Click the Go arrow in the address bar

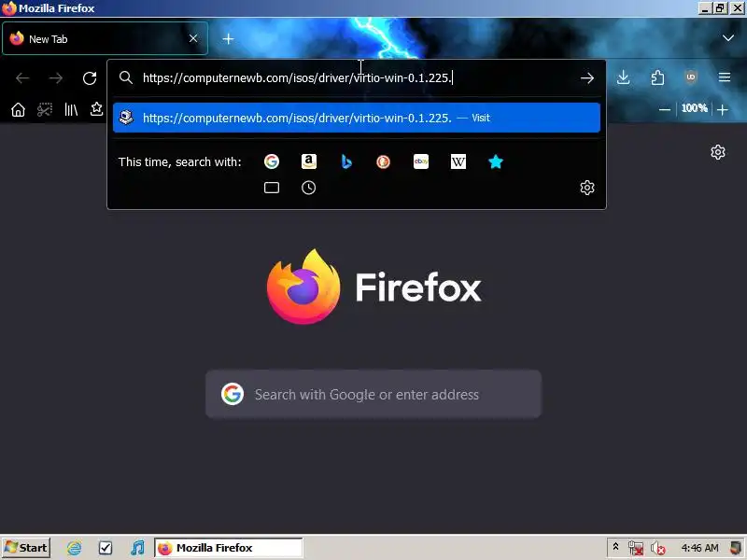point(587,78)
